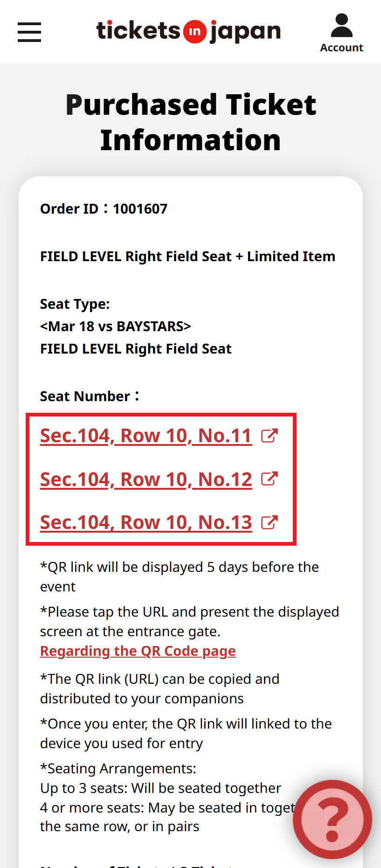Click the "Mar 18 vs BAYSTARS" text
Image resolution: width=381 pixels, height=868 pixels.
click(116, 326)
